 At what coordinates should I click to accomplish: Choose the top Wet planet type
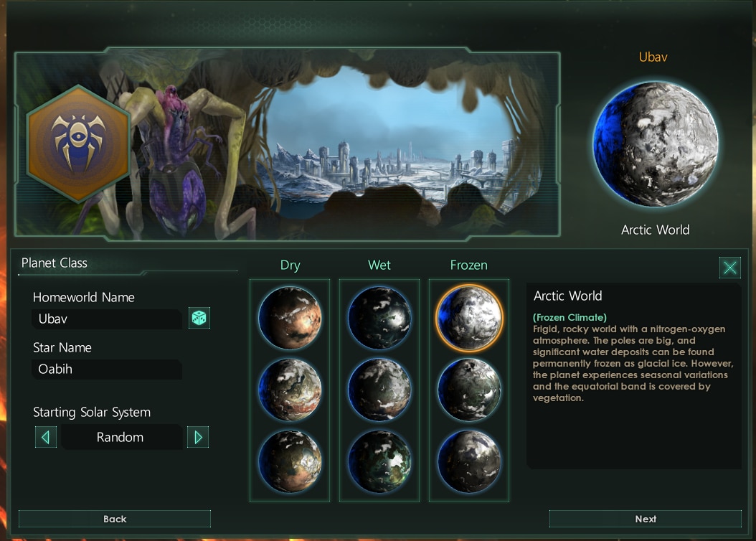[x=379, y=318]
